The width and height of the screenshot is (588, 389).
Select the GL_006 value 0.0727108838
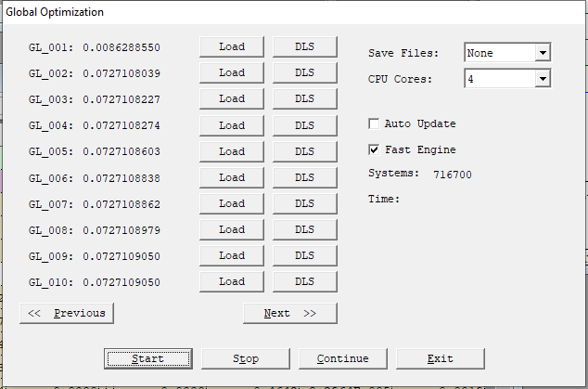point(121,178)
